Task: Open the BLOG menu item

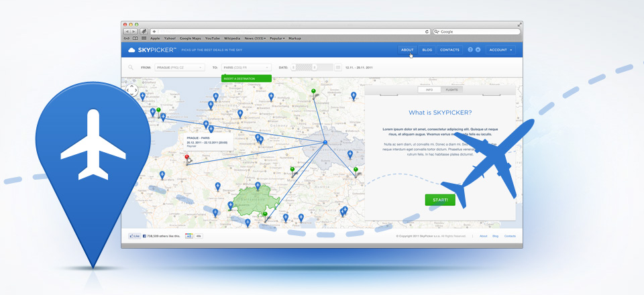Action: pyautogui.click(x=427, y=50)
